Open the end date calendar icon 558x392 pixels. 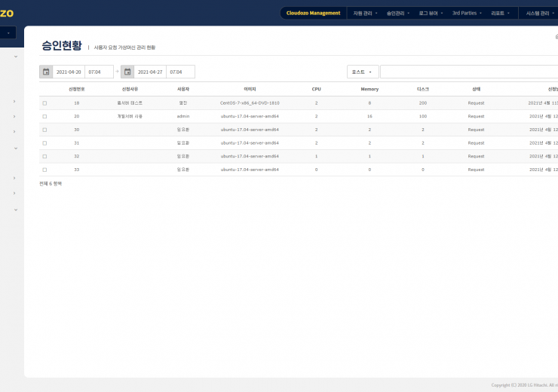pos(127,72)
